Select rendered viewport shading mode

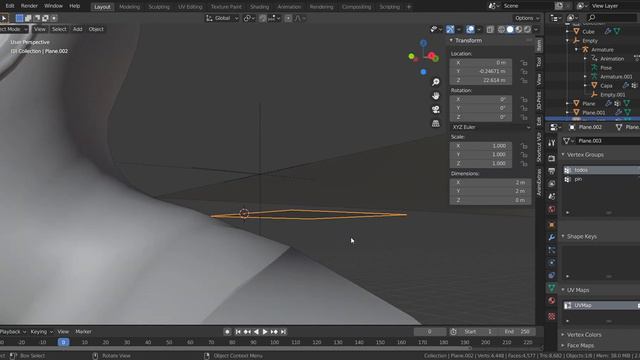527,29
